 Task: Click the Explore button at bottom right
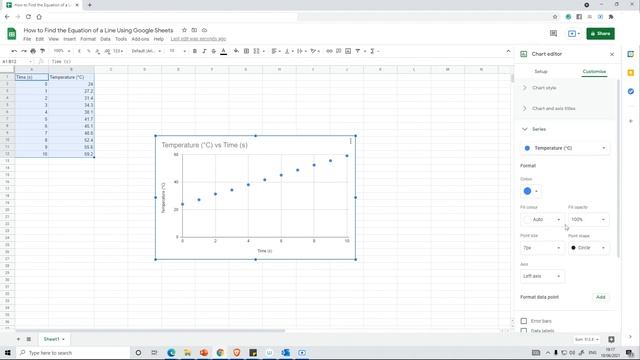pyautogui.click(x=611, y=340)
